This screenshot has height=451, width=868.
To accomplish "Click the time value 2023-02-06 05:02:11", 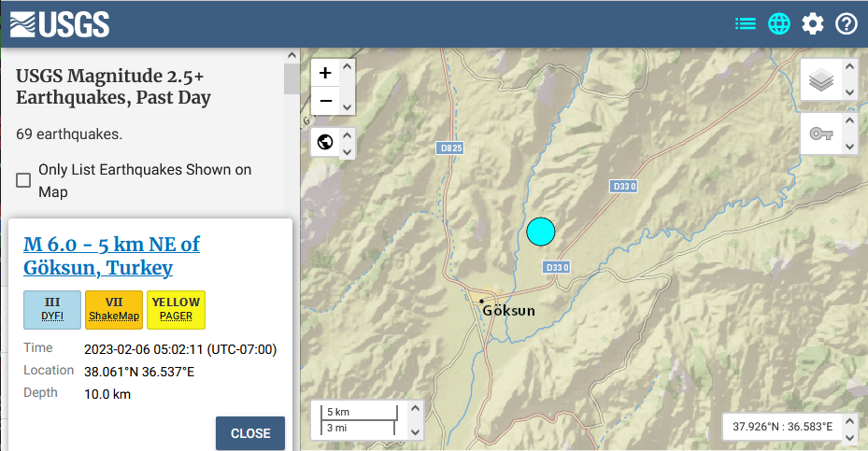I will tap(180, 350).
